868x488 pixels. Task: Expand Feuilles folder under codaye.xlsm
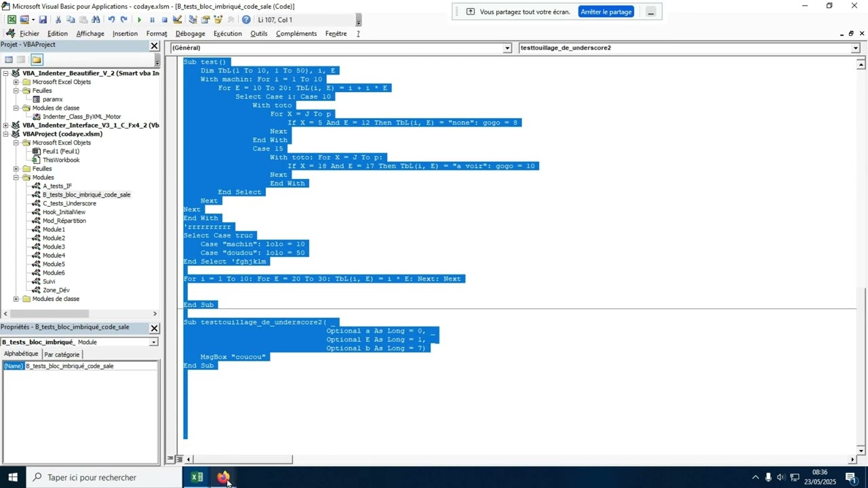16,169
